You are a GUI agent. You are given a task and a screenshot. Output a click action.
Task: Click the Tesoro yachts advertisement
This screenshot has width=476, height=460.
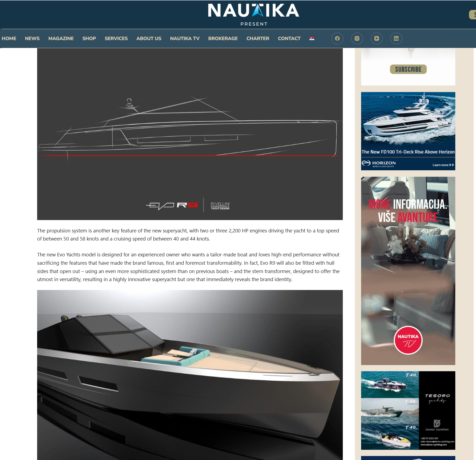point(408,410)
